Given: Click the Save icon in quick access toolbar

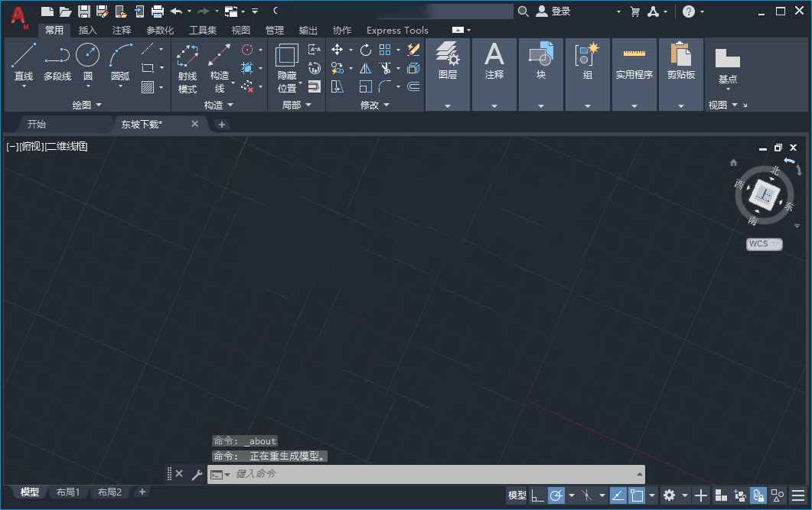Looking at the screenshot, I should (84, 11).
